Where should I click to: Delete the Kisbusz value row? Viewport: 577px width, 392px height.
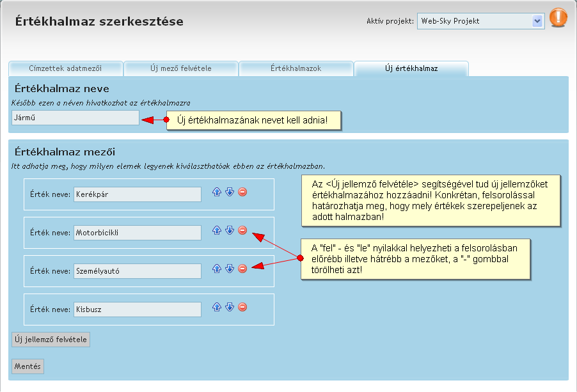pos(242,307)
